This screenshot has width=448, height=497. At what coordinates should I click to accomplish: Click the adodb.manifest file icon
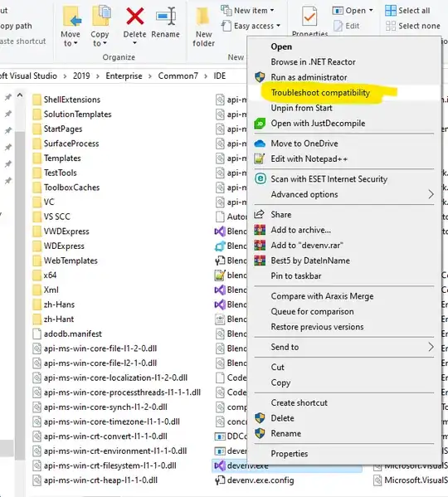(x=37, y=334)
